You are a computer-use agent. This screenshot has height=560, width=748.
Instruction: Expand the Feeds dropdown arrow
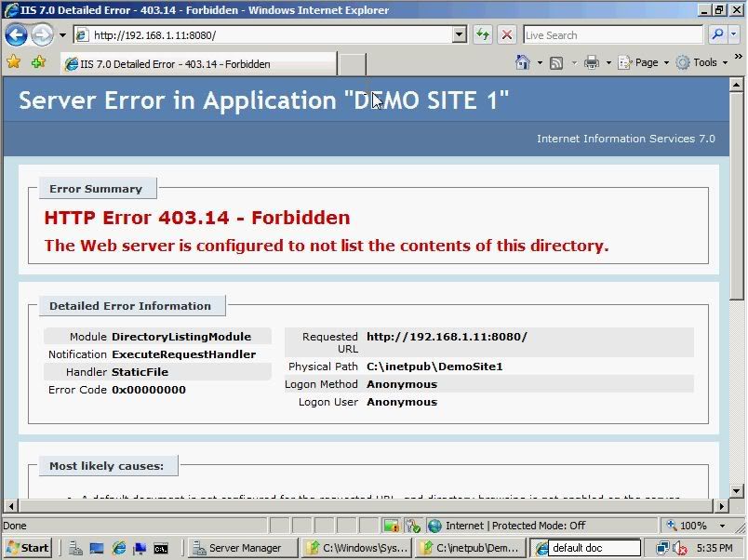click(574, 63)
